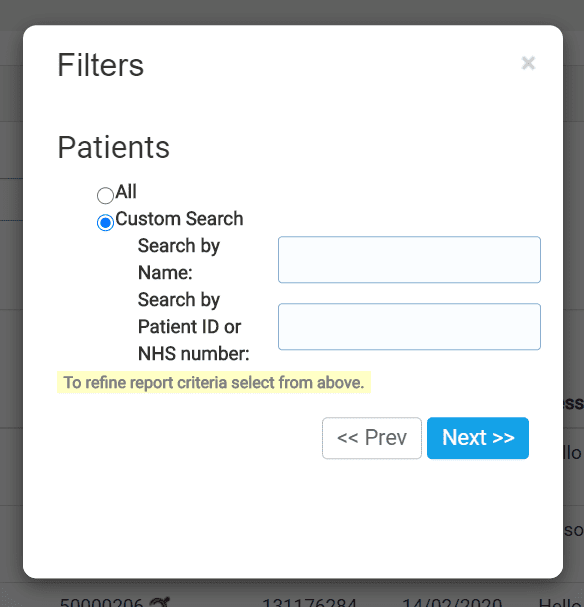Go back with the << Prev button
The height and width of the screenshot is (607, 584).
coord(372,438)
